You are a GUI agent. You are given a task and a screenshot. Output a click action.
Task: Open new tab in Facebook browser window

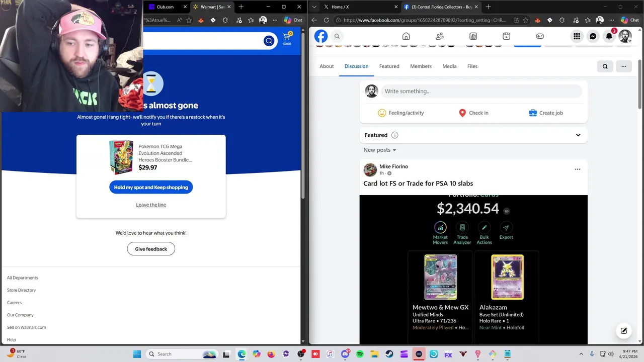click(488, 7)
